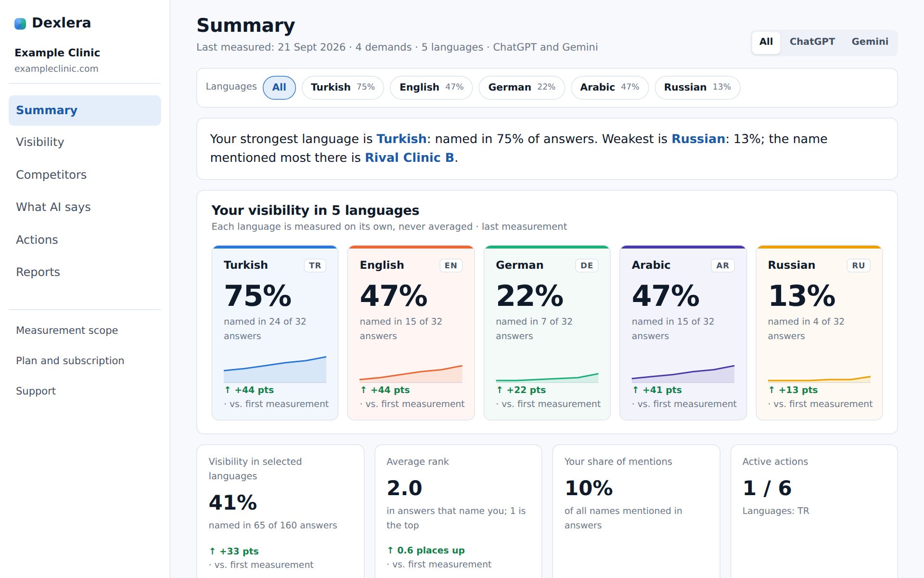Click the +22 pts German trend
The width and height of the screenshot is (924, 578).
[521, 390]
